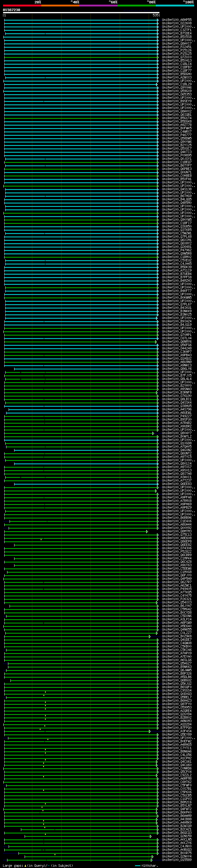Select the UniRef100_Q58DW5 hit name

tap(177, 139)
